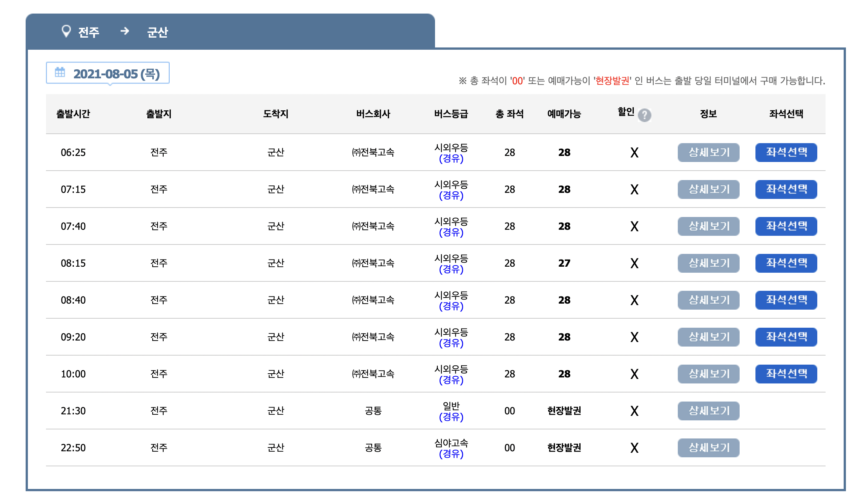Image resolution: width=861 pixels, height=504 pixels.
Task: Choose seats on the 10:00 bus
Action: point(786,374)
